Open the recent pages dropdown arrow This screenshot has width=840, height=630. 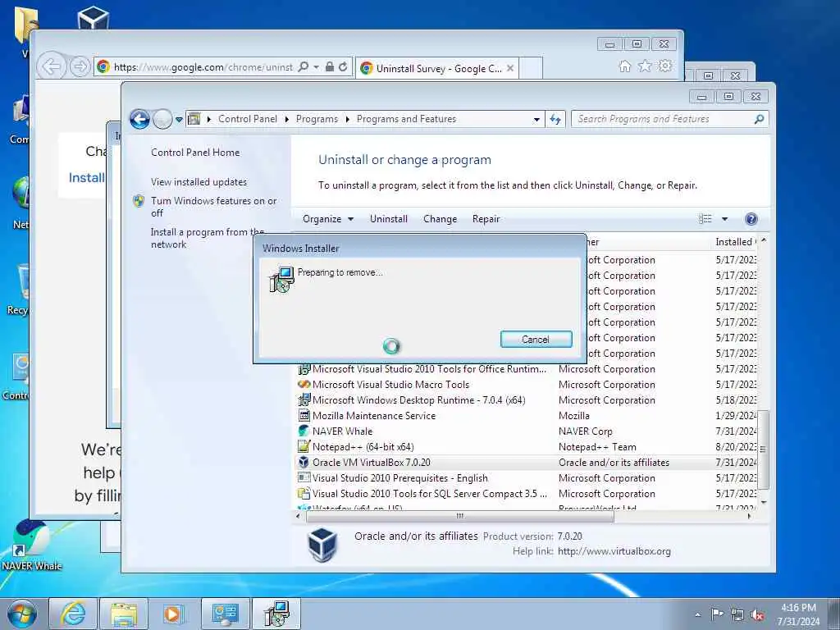[179, 119]
